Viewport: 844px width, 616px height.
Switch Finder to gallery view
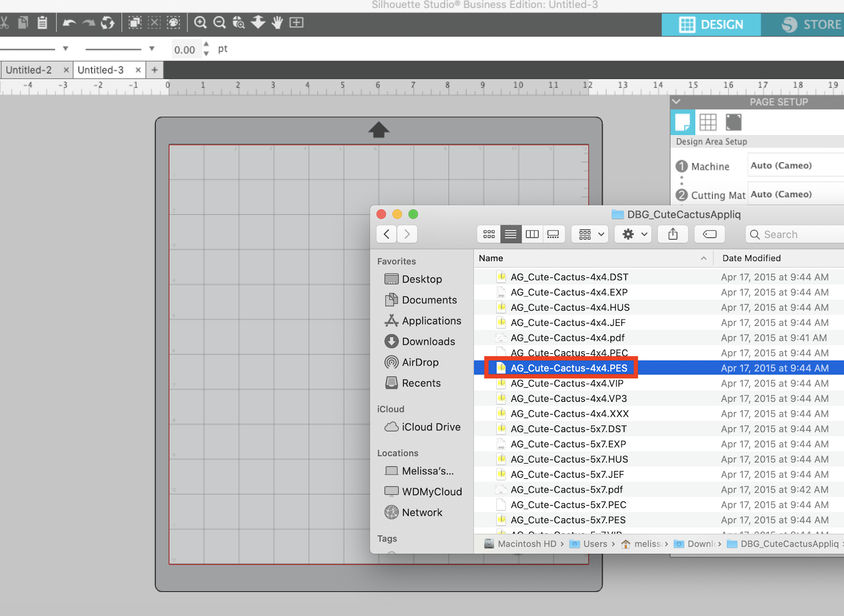pos(553,234)
